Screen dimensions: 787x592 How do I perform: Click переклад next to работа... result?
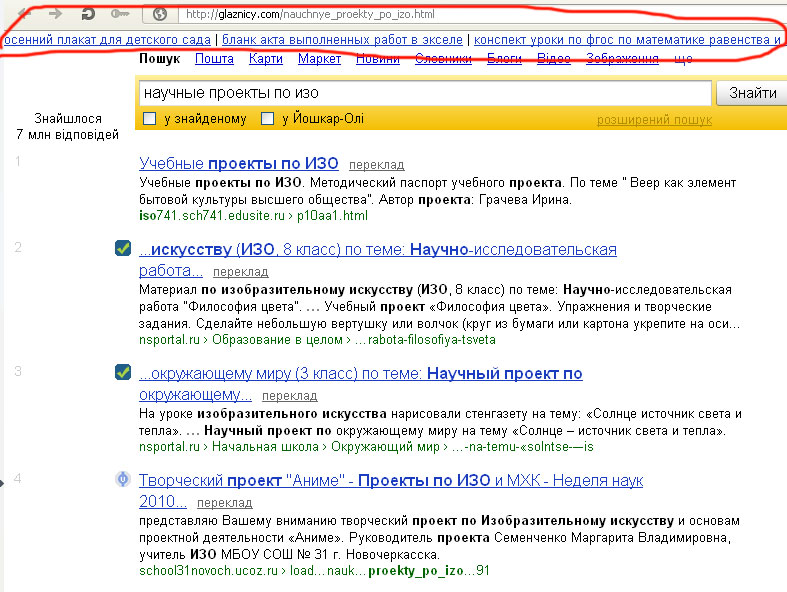[x=240, y=272]
